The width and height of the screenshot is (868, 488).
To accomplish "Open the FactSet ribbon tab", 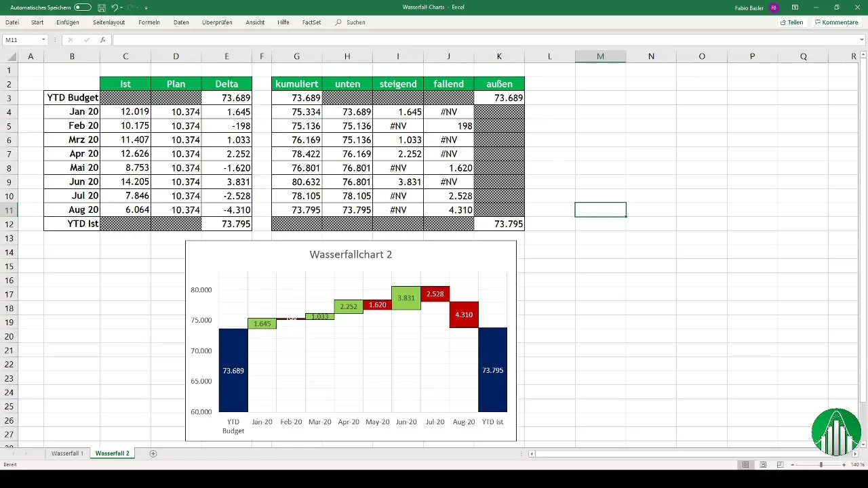I will point(312,22).
